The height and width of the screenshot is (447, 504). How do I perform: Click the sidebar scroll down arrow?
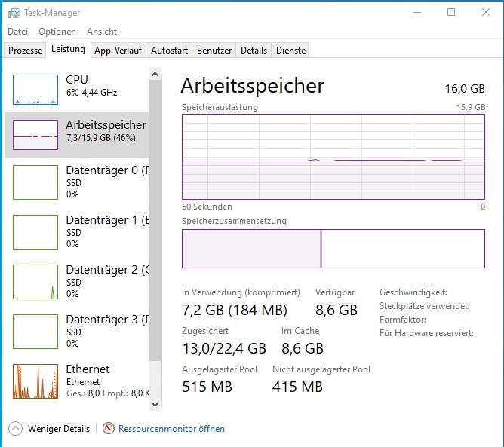(x=155, y=405)
